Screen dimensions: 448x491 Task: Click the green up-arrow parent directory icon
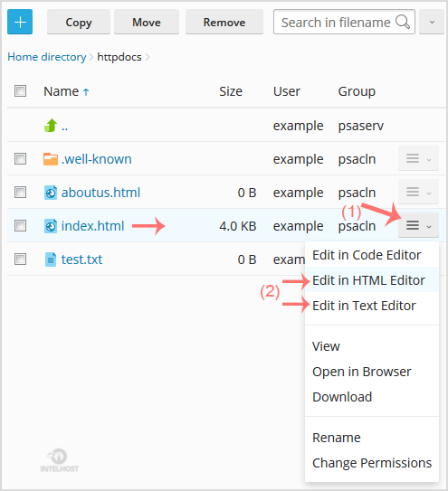(x=51, y=126)
